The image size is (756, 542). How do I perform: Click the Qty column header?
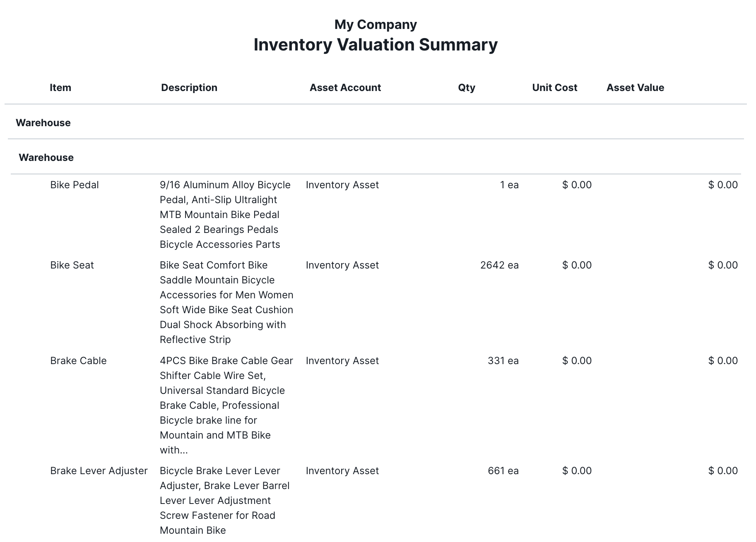467,88
